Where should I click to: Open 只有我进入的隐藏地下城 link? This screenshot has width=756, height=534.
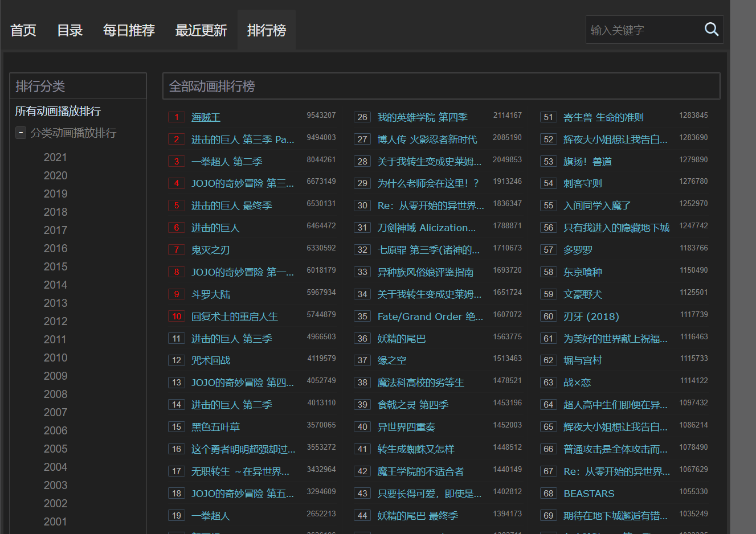click(x=616, y=228)
